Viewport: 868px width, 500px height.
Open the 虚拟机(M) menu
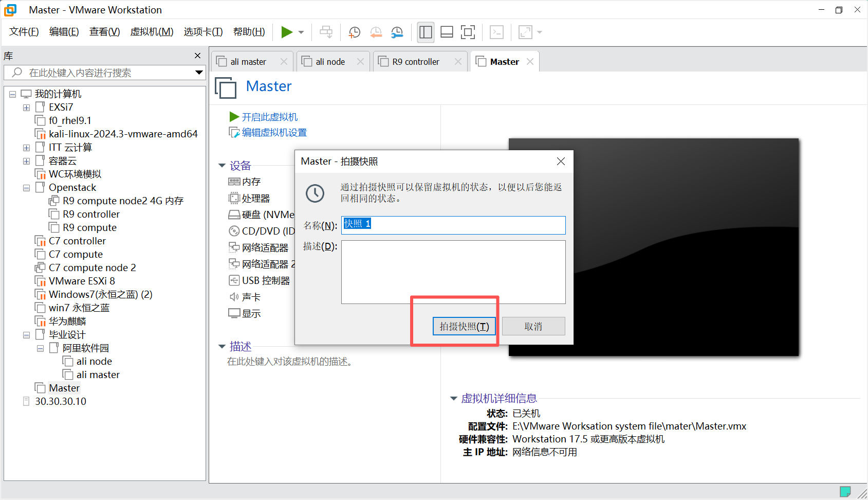(152, 32)
